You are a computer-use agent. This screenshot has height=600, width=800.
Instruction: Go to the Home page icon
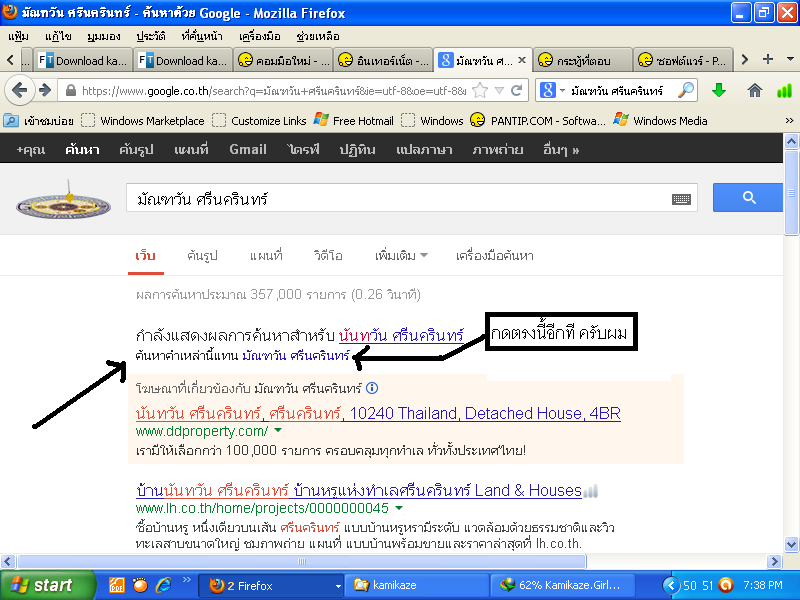[x=755, y=91]
